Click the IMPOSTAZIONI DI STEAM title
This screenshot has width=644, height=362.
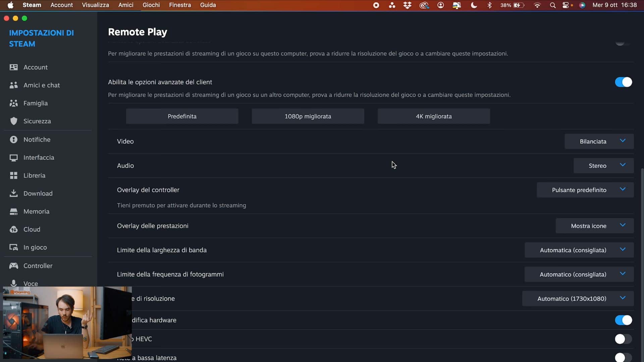tap(41, 38)
